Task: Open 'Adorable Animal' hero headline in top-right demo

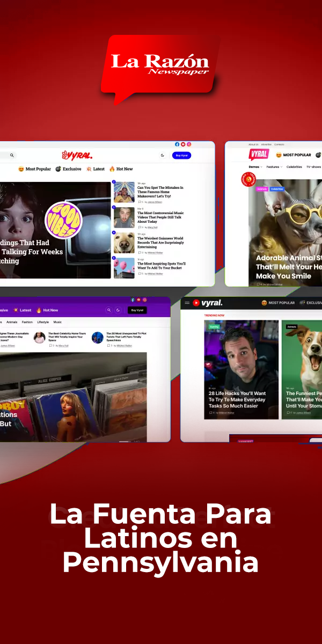Action: tap(290, 267)
